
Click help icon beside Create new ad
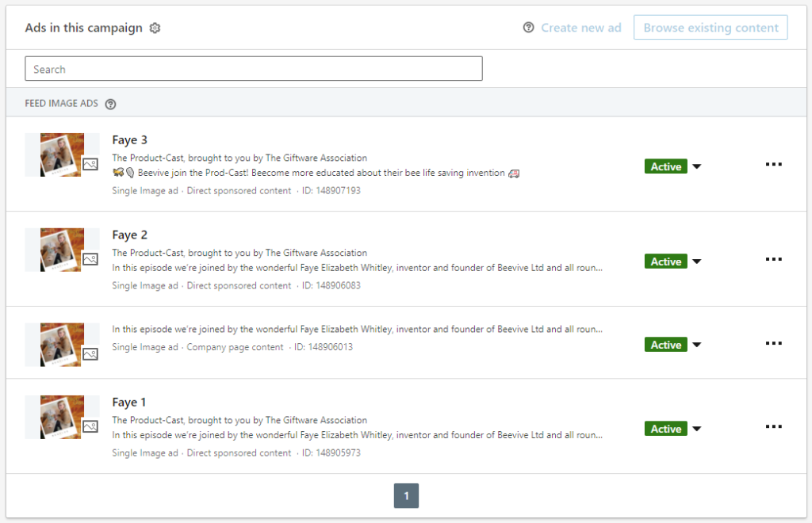click(x=528, y=28)
